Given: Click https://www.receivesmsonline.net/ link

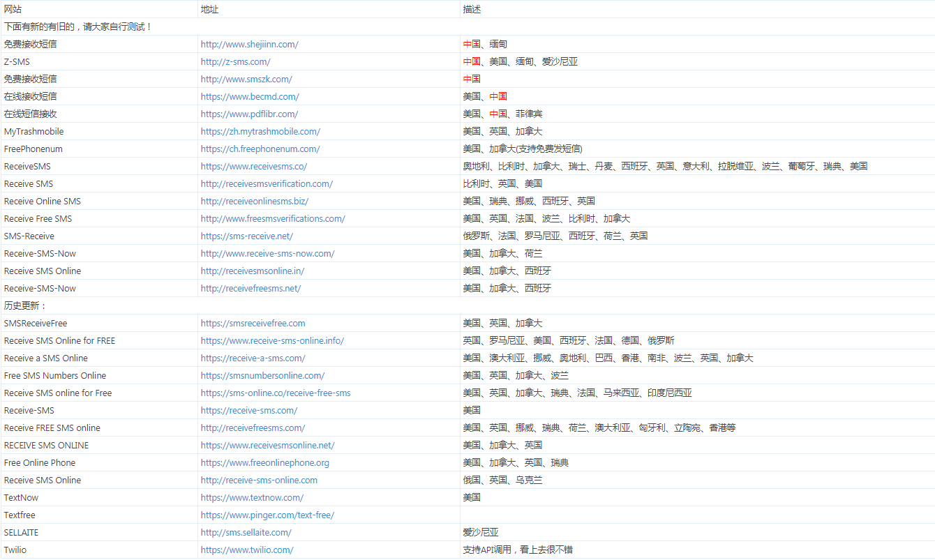Looking at the screenshot, I should 267,445.
